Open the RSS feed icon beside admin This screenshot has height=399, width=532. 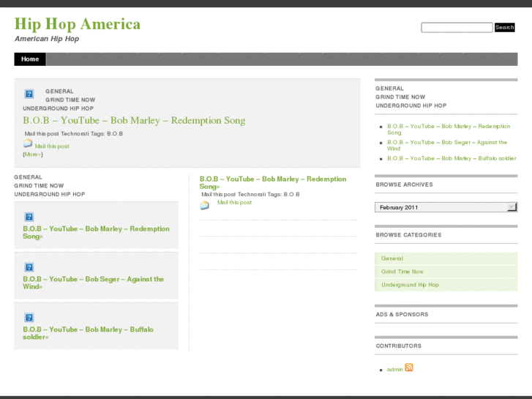(x=409, y=368)
